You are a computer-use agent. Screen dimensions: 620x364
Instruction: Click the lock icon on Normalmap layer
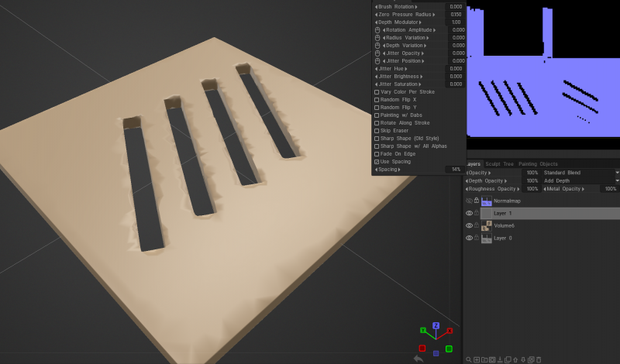477,201
